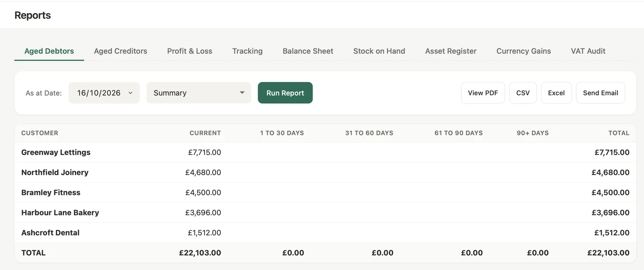Open the Stock on Hand tab
Image resolution: width=644 pixels, height=270 pixels.
379,51
